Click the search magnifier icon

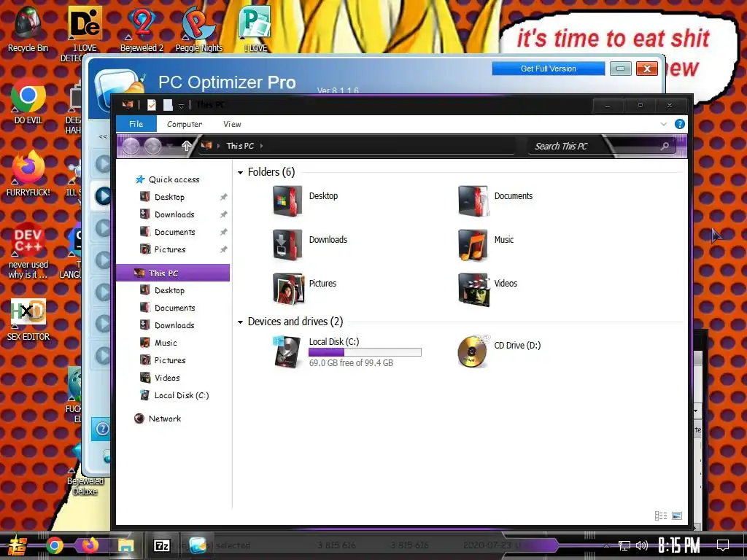(x=665, y=146)
